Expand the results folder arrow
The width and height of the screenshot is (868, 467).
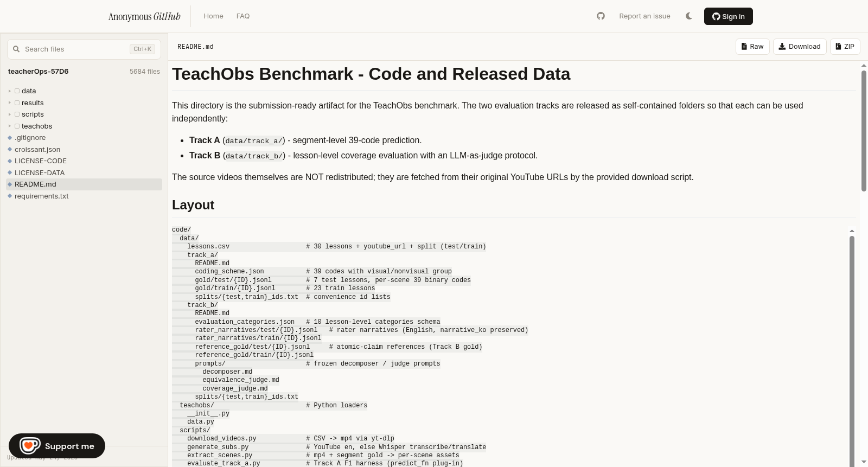[x=10, y=103]
